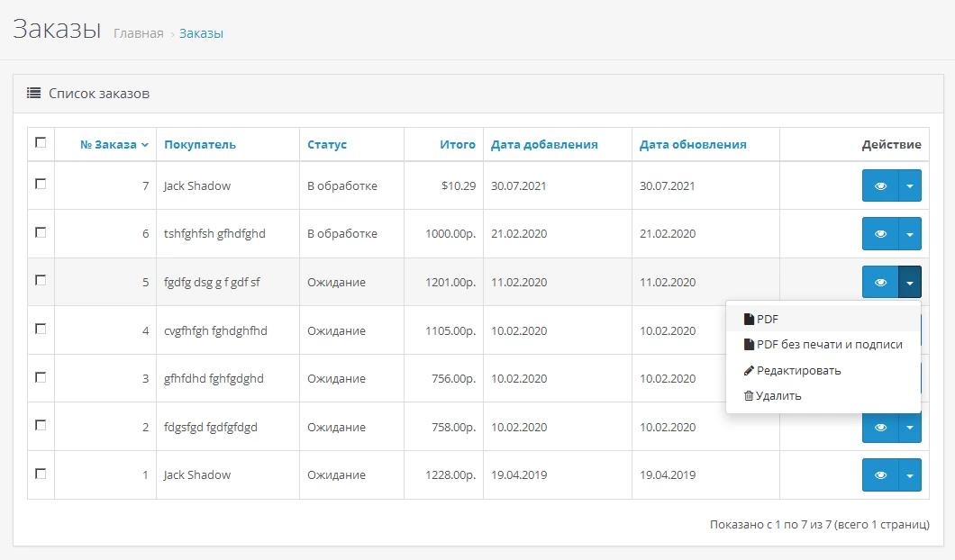Screen dimensions: 955x560
Task: View order 5 with eye button
Action: pos(880,283)
